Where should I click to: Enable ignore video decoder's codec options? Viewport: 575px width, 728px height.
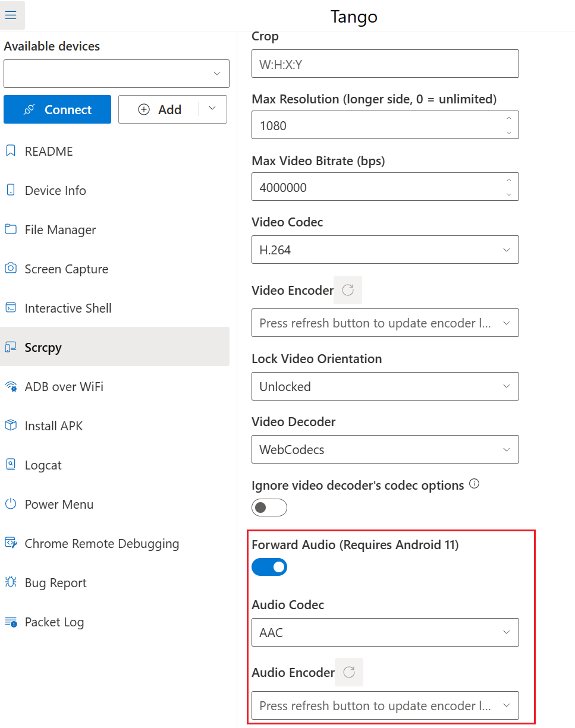pyautogui.click(x=269, y=508)
